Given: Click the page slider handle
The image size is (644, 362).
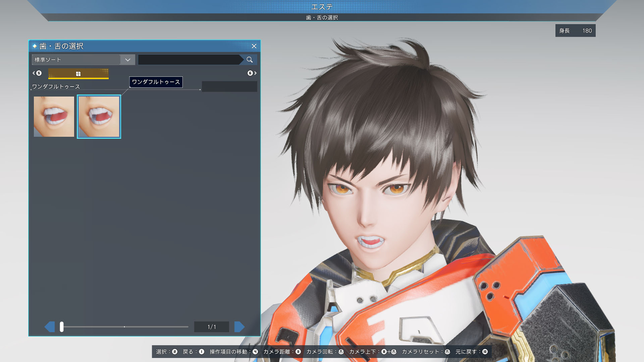Looking at the screenshot, I should pyautogui.click(x=62, y=327).
